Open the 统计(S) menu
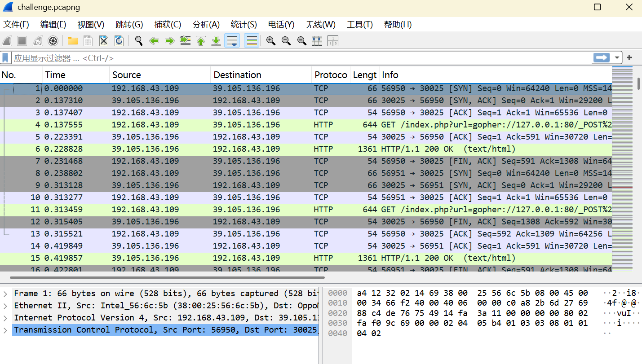The height and width of the screenshot is (364, 642). click(244, 25)
